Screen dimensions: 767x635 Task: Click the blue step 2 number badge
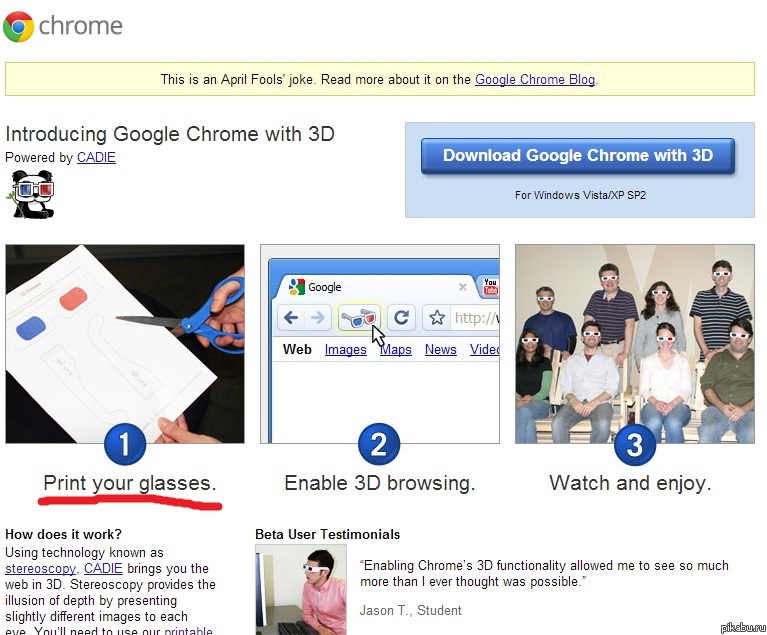click(378, 444)
